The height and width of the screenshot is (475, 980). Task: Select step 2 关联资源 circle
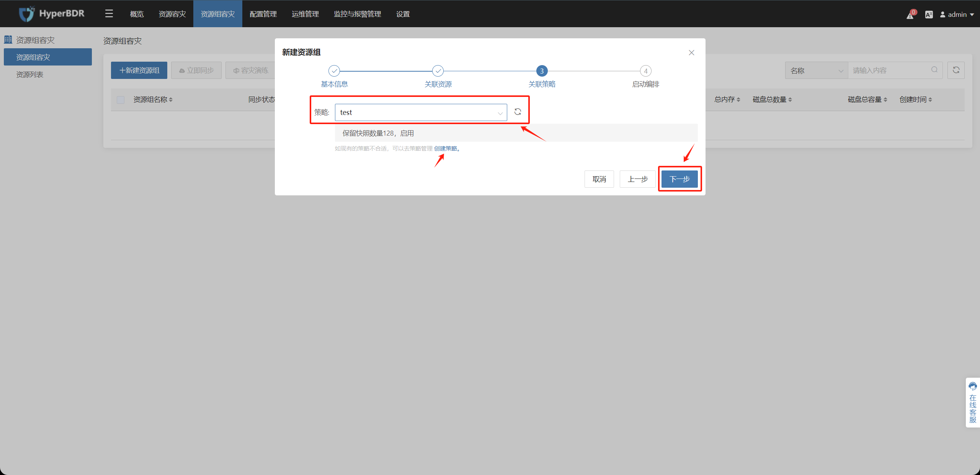click(x=438, y=71)
